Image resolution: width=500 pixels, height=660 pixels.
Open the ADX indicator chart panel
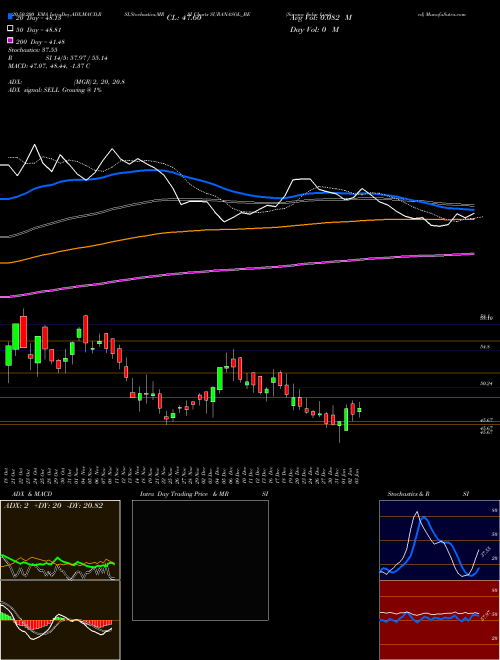coord(60,540)
